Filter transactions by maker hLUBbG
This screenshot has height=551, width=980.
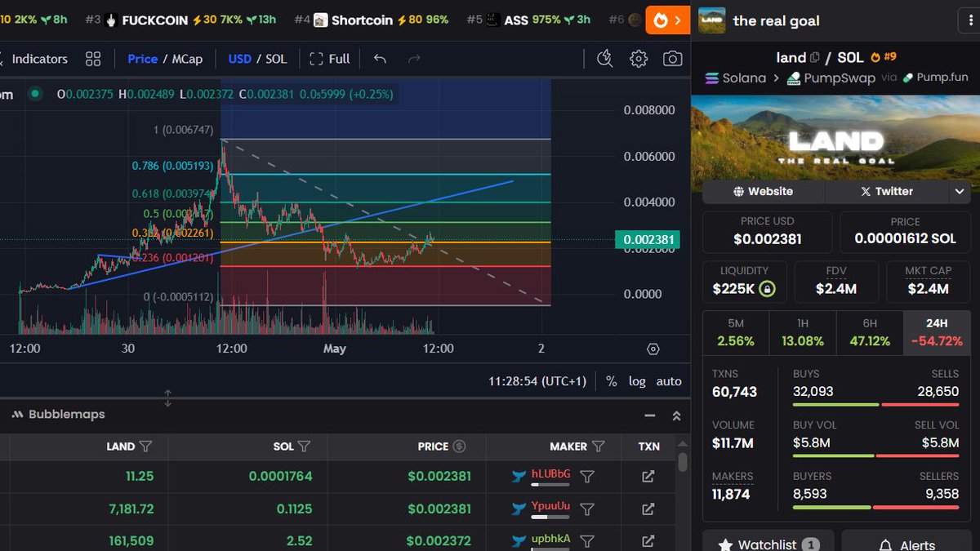tap(586, 477)
